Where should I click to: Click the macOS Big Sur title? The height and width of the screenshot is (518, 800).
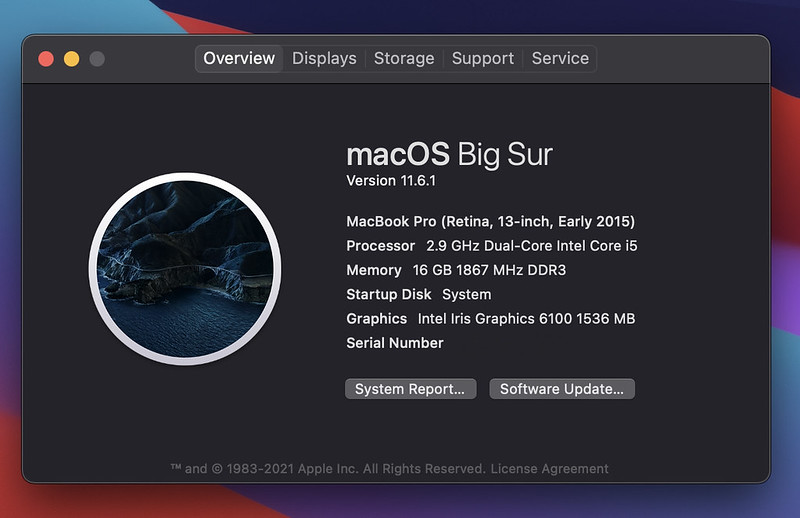pos(449,154)
